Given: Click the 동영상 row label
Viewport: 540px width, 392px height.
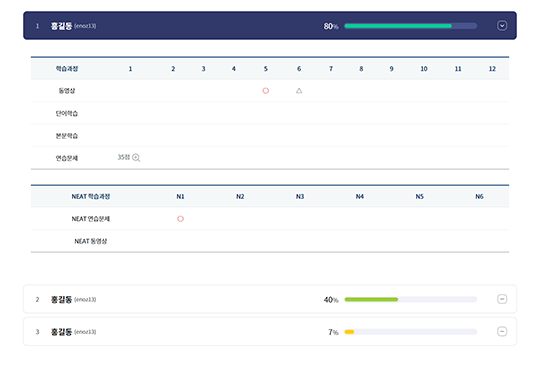Looking at the screenshot, I should 66,91.
